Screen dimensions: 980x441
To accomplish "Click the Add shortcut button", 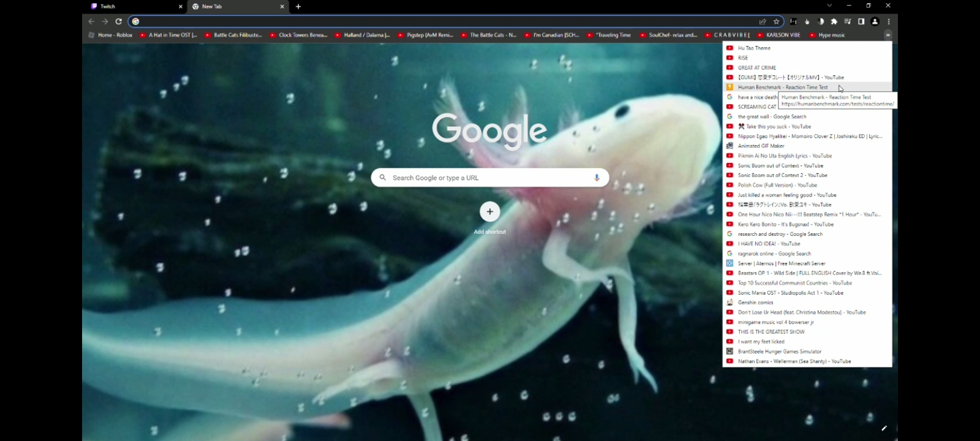I will click(489, 212).
